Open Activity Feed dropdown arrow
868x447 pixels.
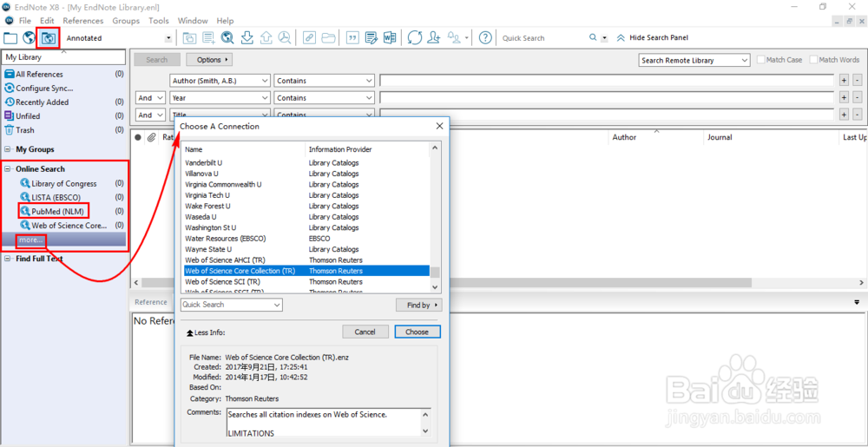pyautogui.click(x=467, y=38)
